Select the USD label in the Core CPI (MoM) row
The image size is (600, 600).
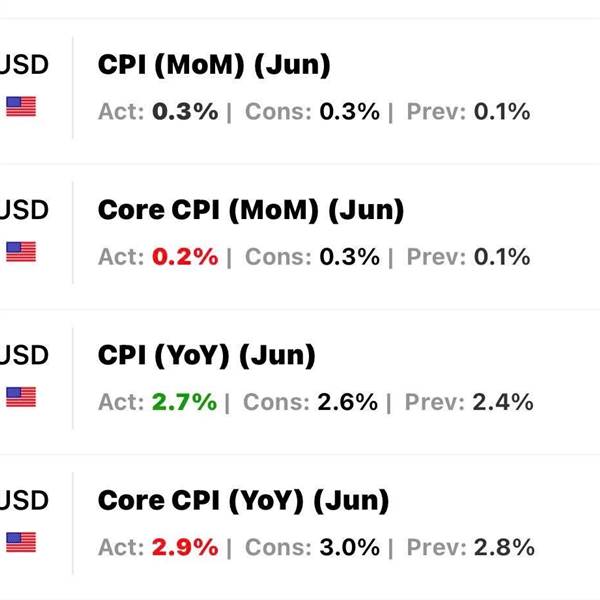coord(24,210)
